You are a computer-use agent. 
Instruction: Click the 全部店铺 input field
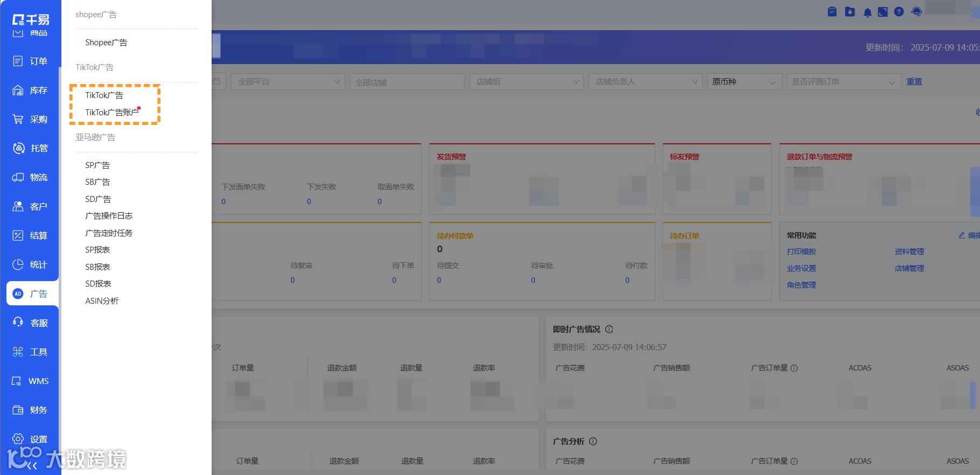[x=407, y=82]
